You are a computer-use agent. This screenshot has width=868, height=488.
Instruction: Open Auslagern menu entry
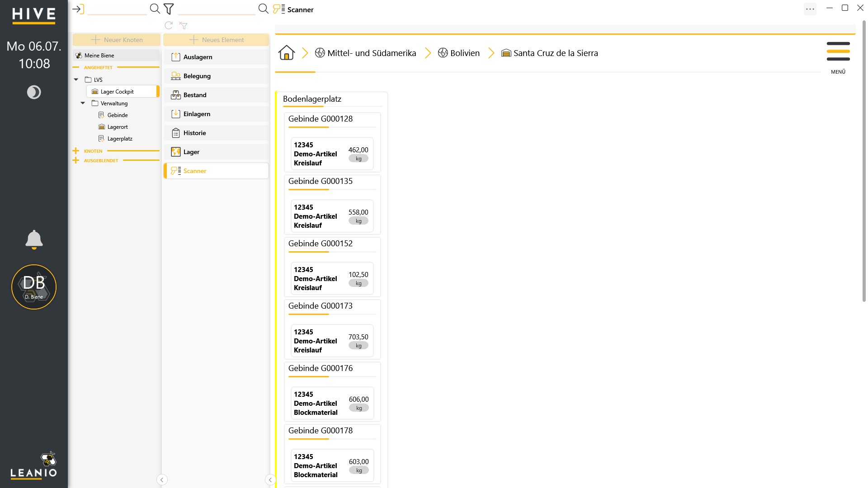tap(216, 57)
